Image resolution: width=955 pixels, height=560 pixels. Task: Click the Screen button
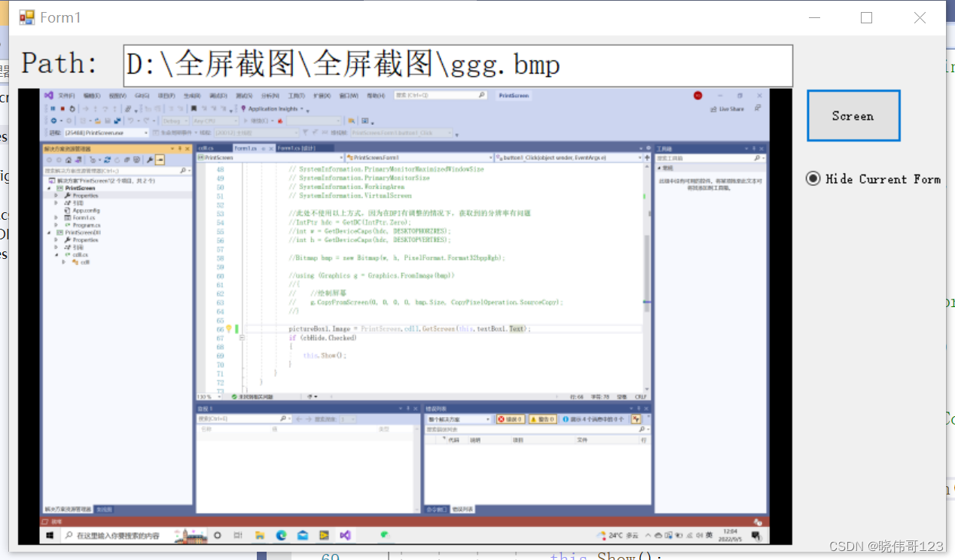(853, 116)
